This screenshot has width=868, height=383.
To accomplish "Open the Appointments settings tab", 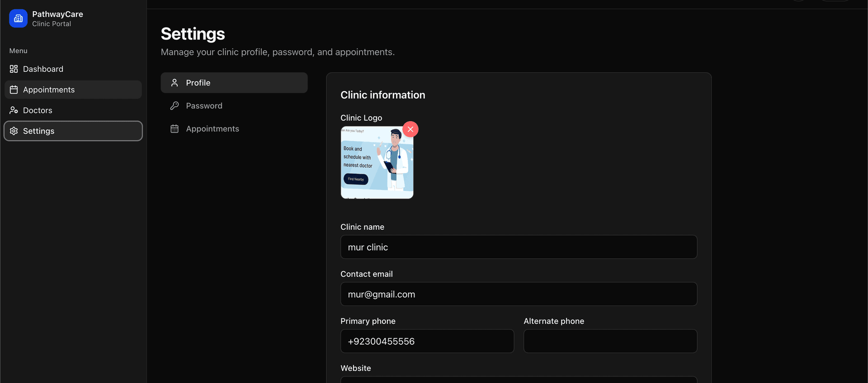I will tap(234, 129).
